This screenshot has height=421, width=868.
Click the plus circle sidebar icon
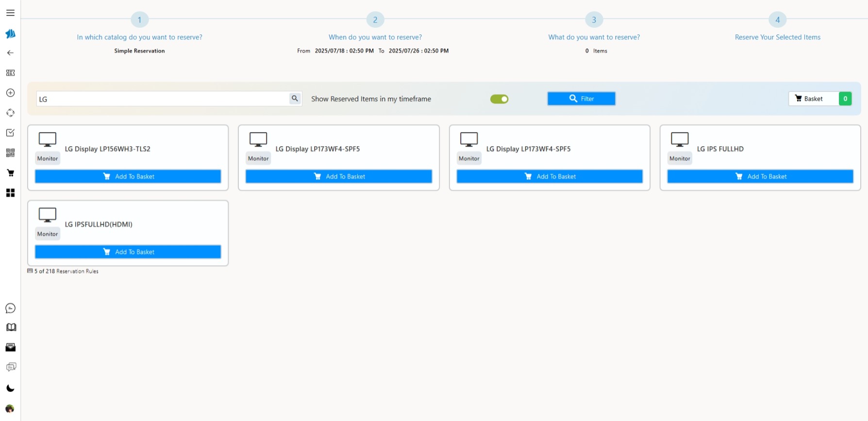10,93
